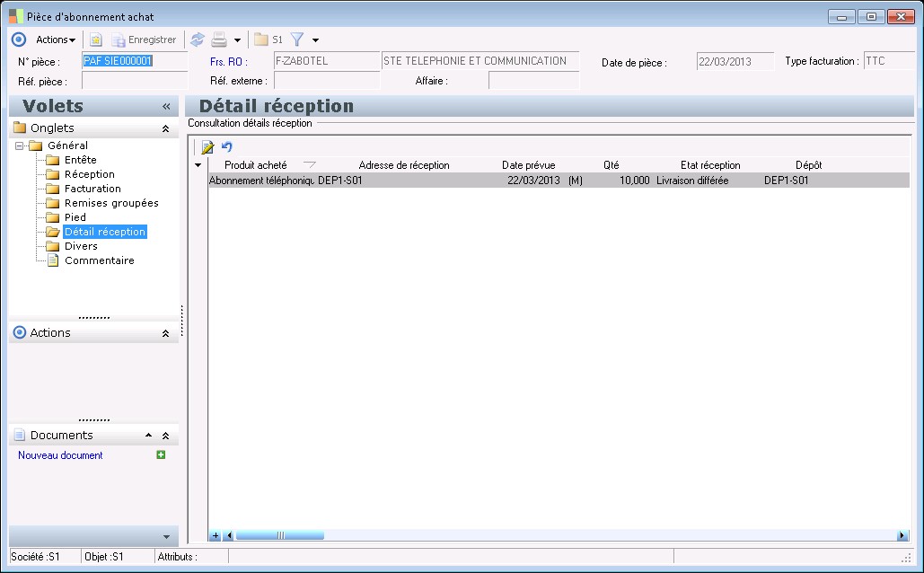The height and width of the screenshot is (573, 924).
Task: Click the Date de pièce field
Action: pos(735,61)
